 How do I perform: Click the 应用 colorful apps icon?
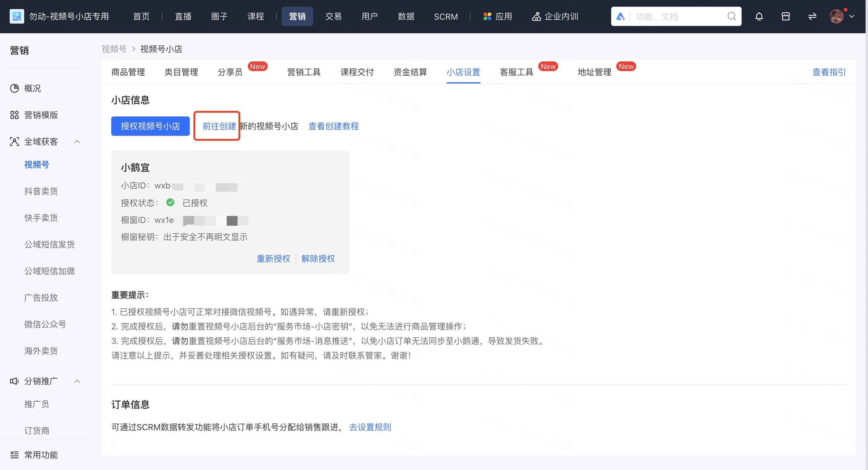tap(487, 16)
